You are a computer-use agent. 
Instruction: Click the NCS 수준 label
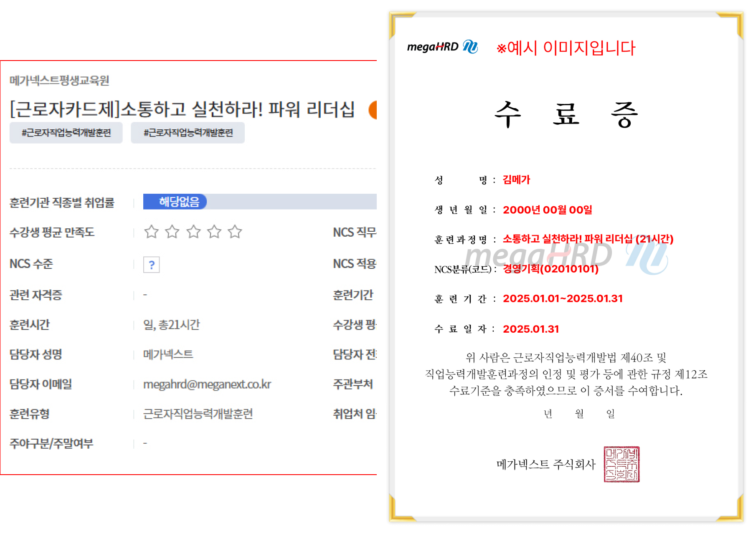coord(31,264)
